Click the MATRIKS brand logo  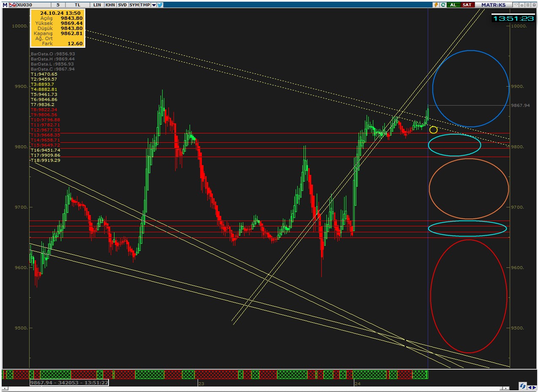tap(494, 5)
